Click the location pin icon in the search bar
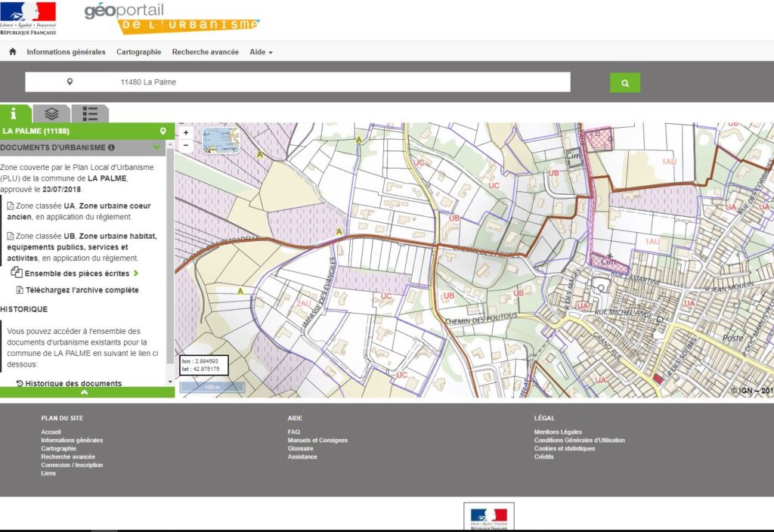Viewport: 774px width, 532px height. [70, 82]
